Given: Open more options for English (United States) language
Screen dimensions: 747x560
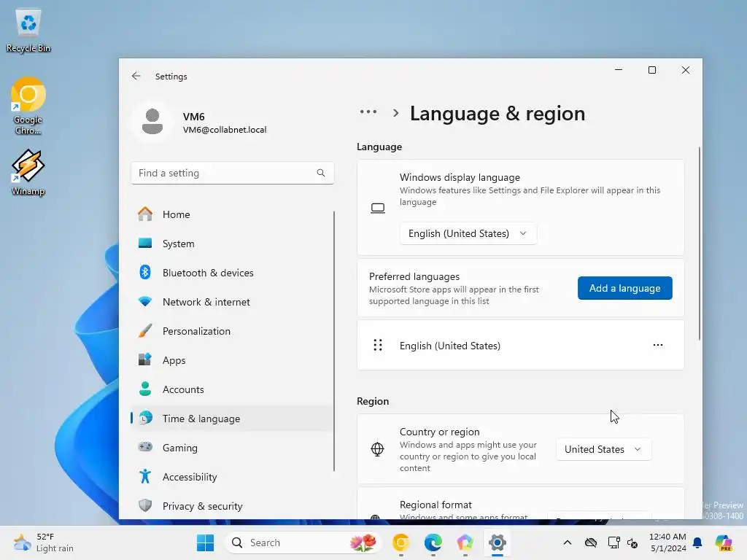Looking at the screenshot, I should [657, 345].
